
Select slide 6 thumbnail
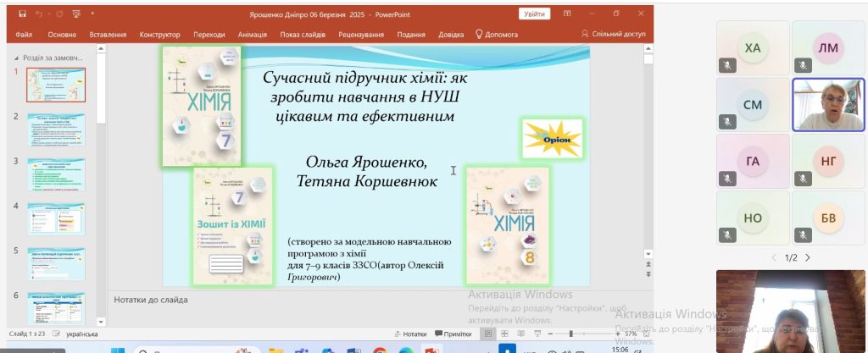(x=56, y=309)
